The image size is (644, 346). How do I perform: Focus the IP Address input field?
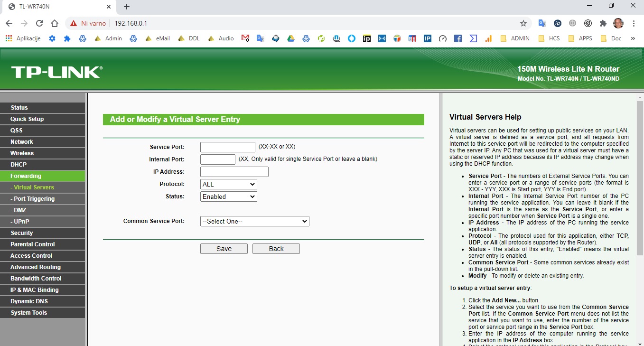[234, 172]
